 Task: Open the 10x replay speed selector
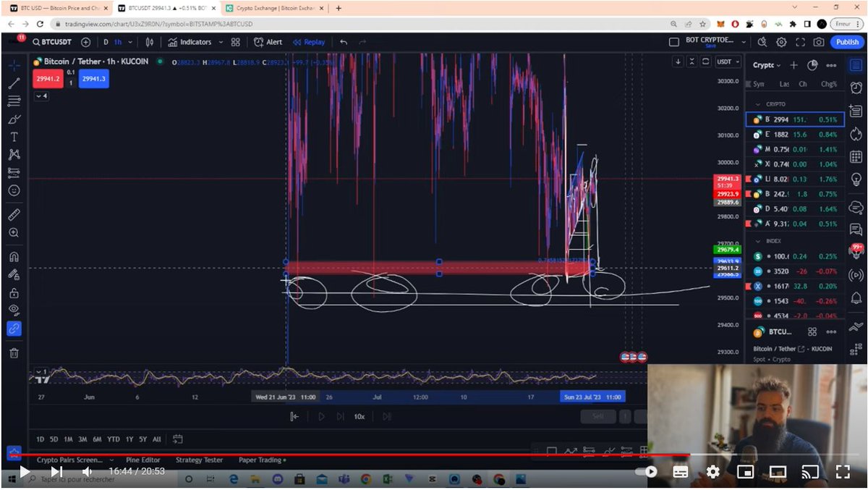[359, 416]
